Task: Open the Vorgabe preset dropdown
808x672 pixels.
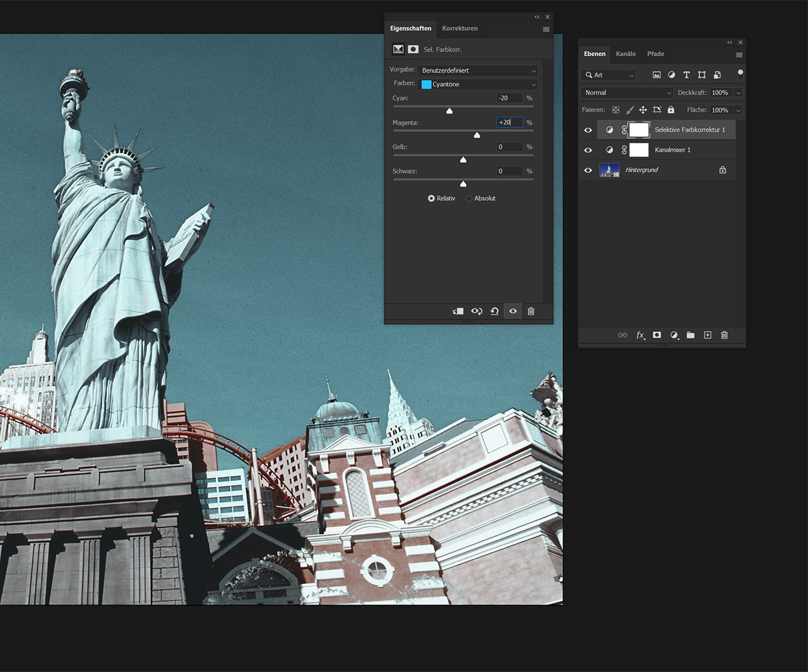Action: tap(478, 71)
